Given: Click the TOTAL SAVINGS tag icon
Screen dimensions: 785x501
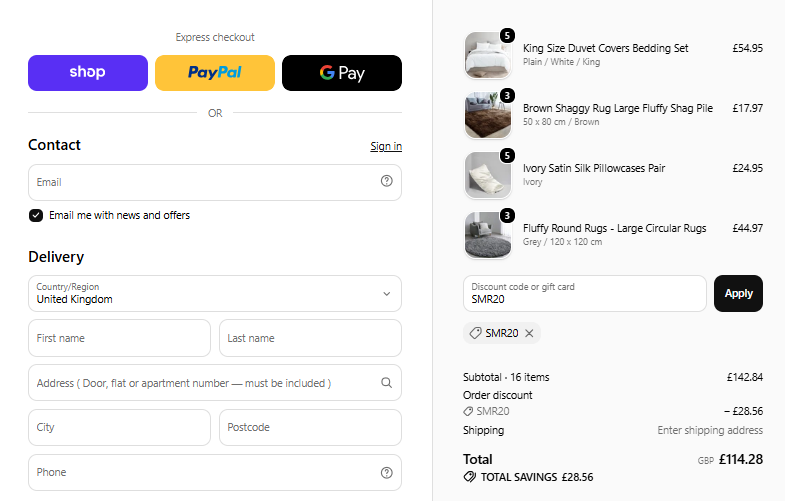Looking at the screenshot, I should 470,477.
